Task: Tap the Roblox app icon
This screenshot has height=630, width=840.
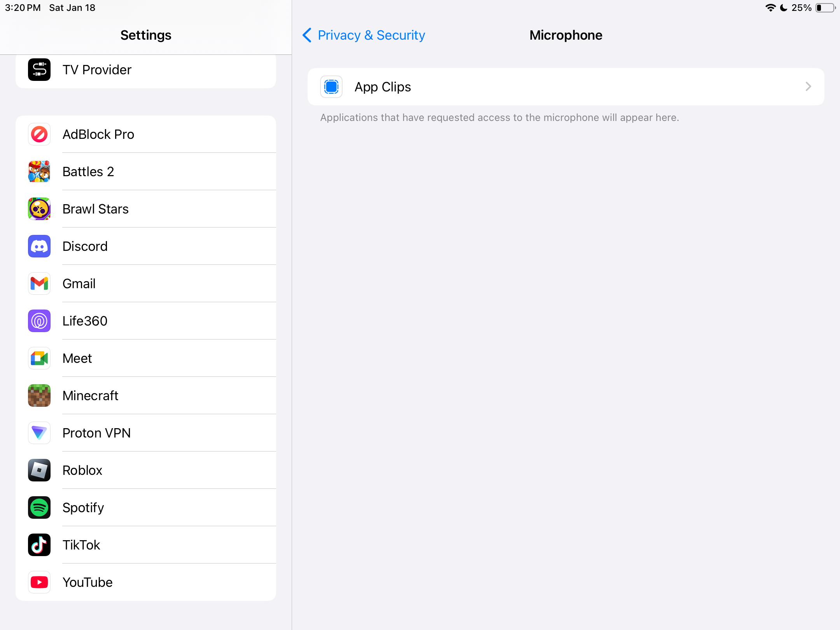Action: point(39,470)
